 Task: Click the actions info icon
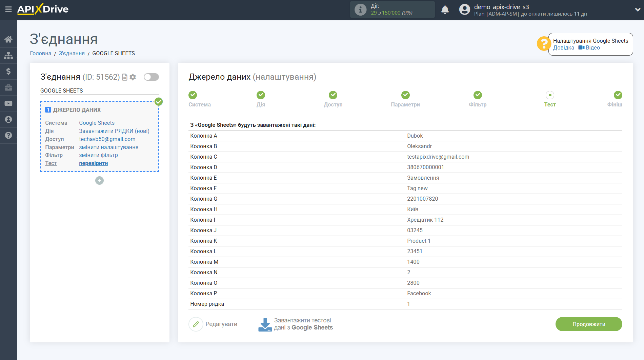[360, 9]
